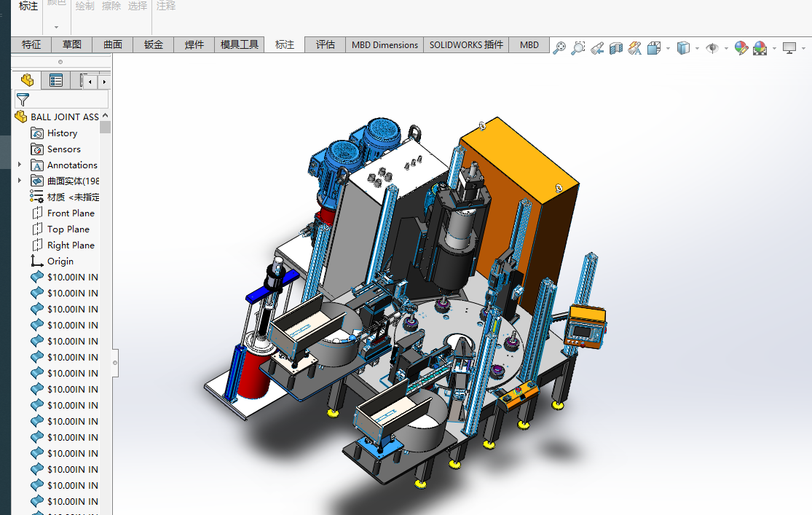
Task: Expand the Annotations folder in tree
Action: pos(20,165)
